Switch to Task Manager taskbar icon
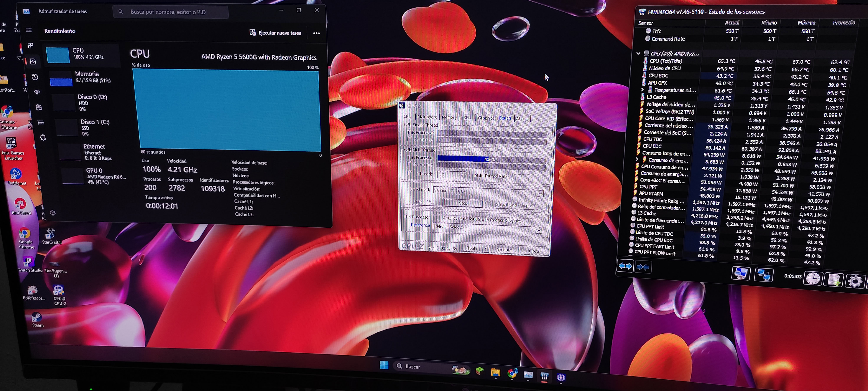This screenshot has height=391, width=868. tap(528, 374)
